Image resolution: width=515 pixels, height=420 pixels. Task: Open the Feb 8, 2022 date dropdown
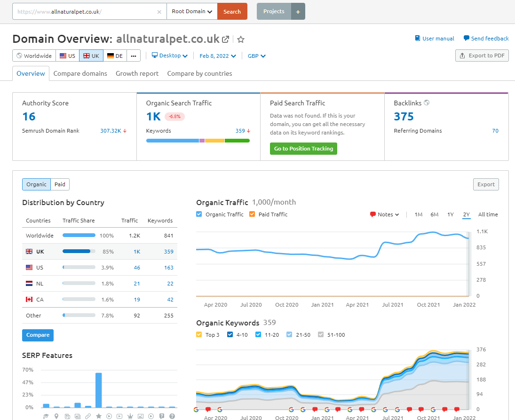(218, 56)
